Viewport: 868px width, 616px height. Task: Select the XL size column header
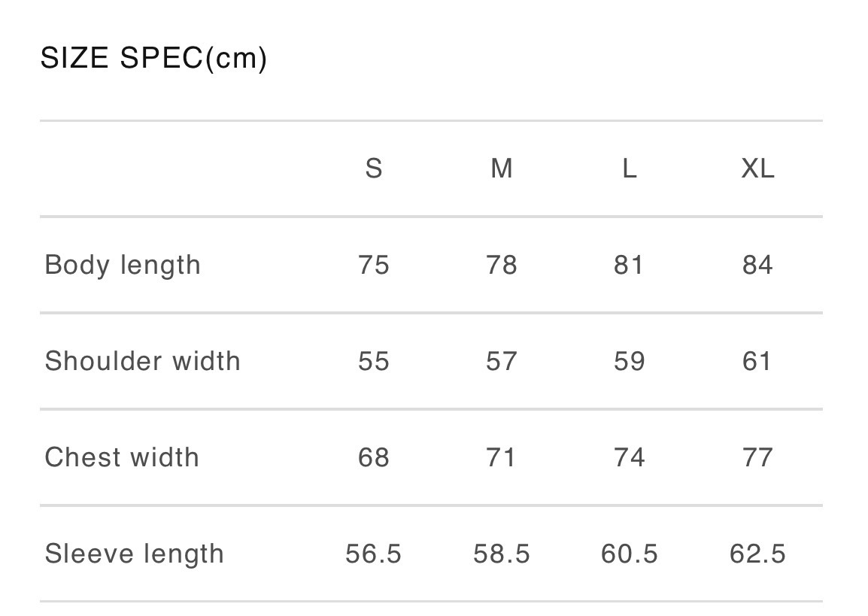tap(757, 168)
